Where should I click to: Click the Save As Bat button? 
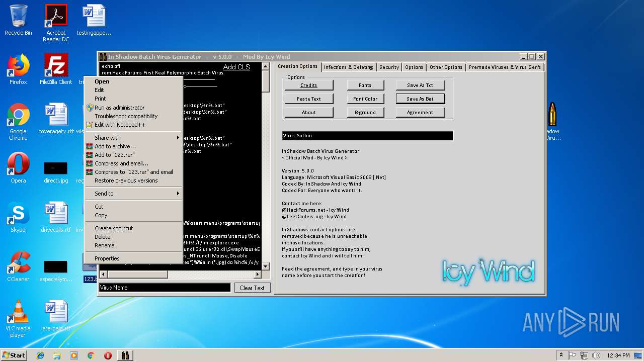pos(420,99)
